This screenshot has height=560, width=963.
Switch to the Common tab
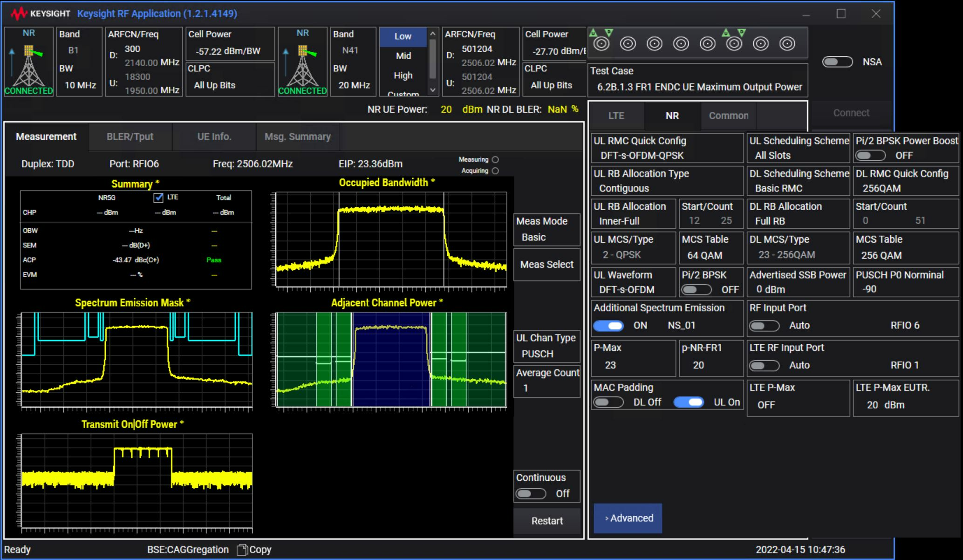[728, 116]
